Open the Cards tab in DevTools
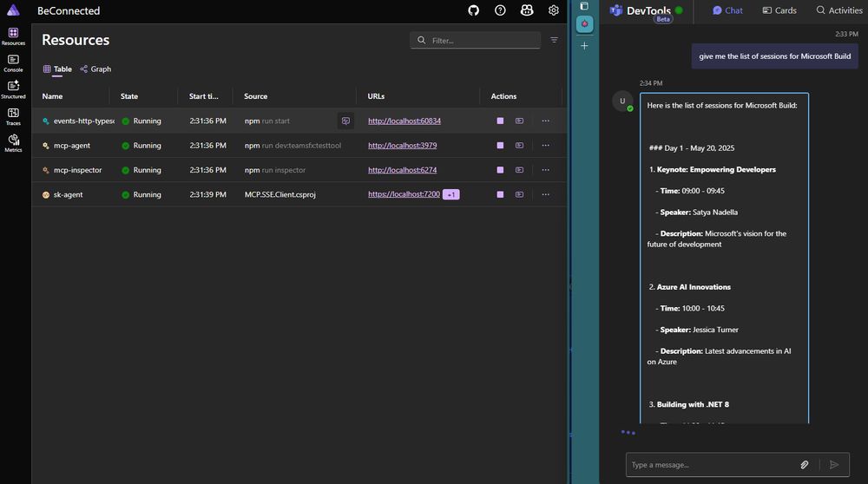Image resolution: width=868 pixels, height=484 pixels. (779, 10)
